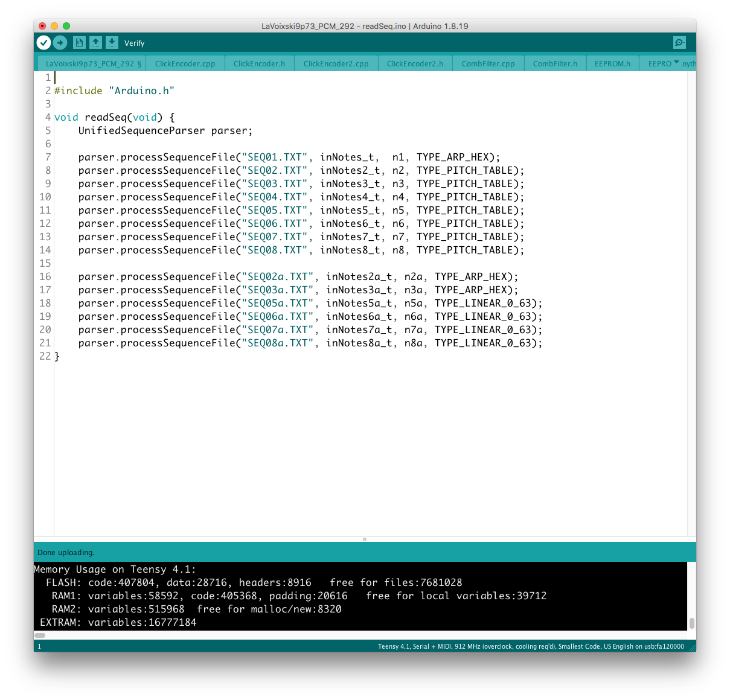The height and width of the screenshot is (700, 730).
Task: Click the console vertical scrollbar thumb
Action: pyautogui.click(x=691, y=623)
